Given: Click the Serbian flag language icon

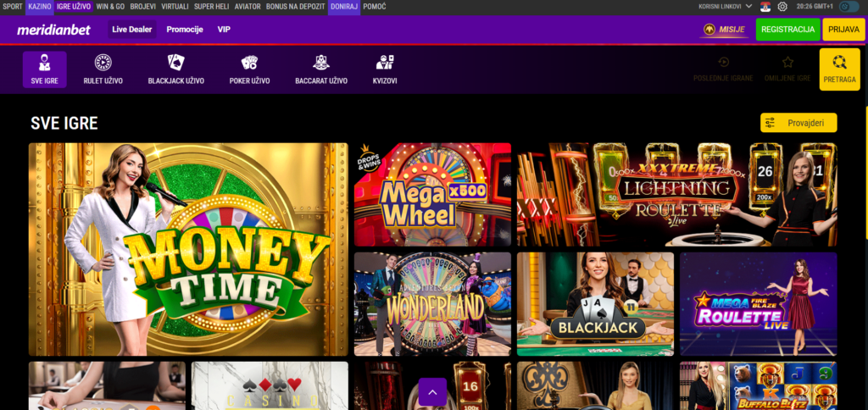Looking at the screenshot, I should 765,7.
